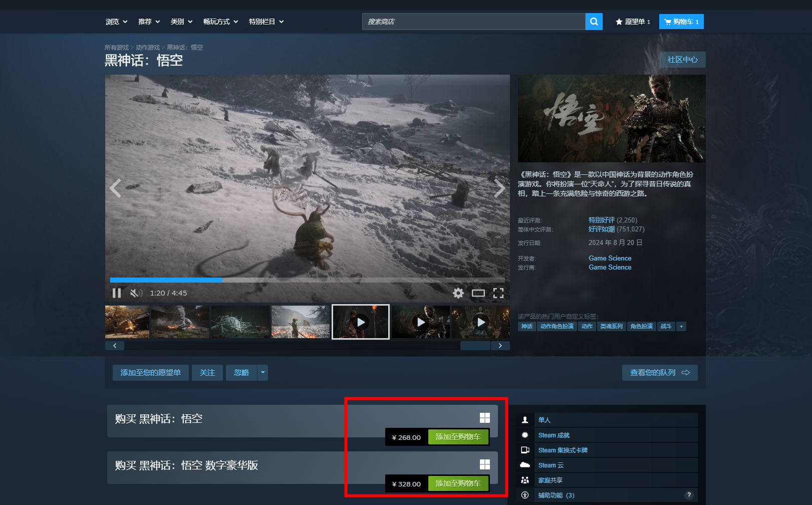812x505 pixels.
Task: Go to previous media with left arrow
Action: [116, 188]
